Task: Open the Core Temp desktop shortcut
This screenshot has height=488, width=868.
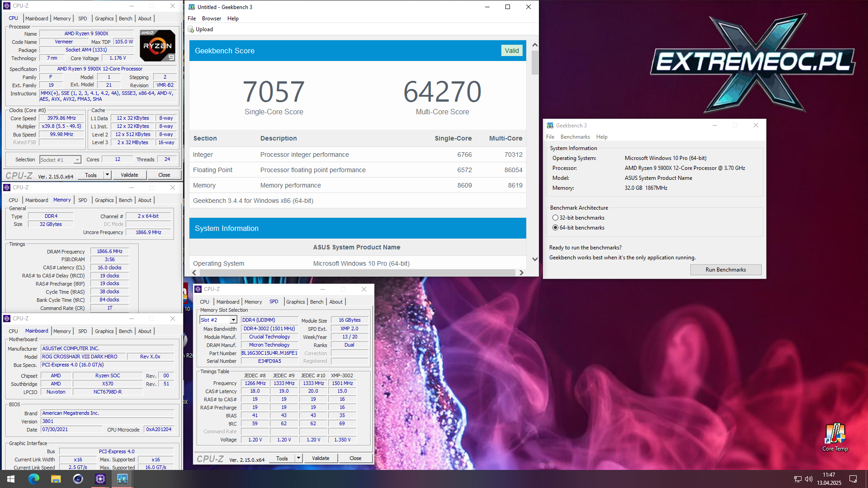Action: (835, 437)
